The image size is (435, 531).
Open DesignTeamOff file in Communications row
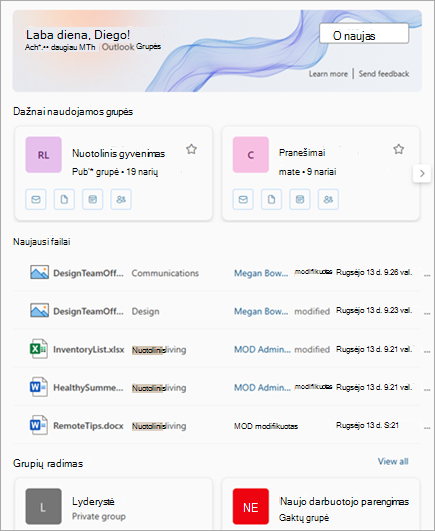tap(88, 273)
